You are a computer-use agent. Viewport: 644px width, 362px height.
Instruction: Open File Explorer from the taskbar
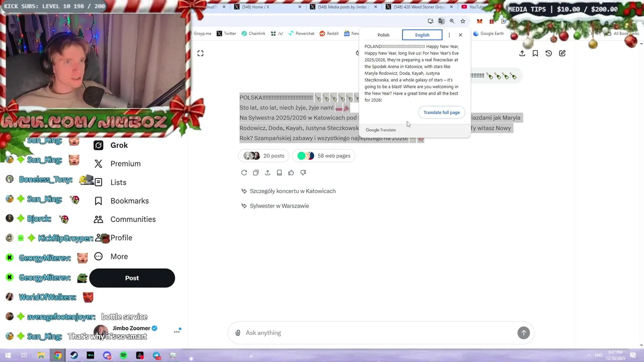tap(41, 355)
